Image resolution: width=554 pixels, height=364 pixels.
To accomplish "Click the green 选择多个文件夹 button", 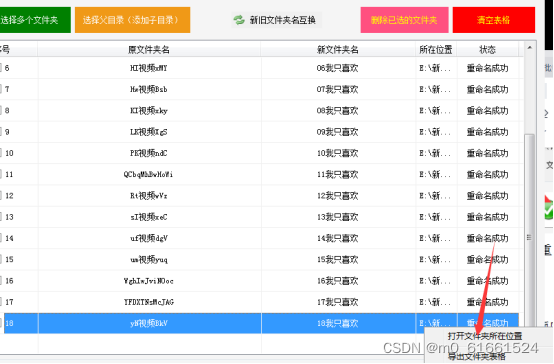I will pos(35,20).
